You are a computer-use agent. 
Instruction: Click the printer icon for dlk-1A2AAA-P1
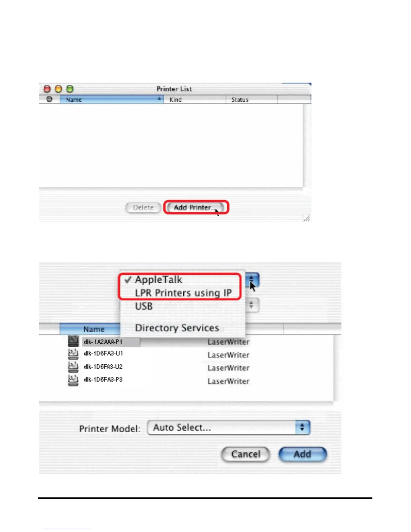(73, 341)
